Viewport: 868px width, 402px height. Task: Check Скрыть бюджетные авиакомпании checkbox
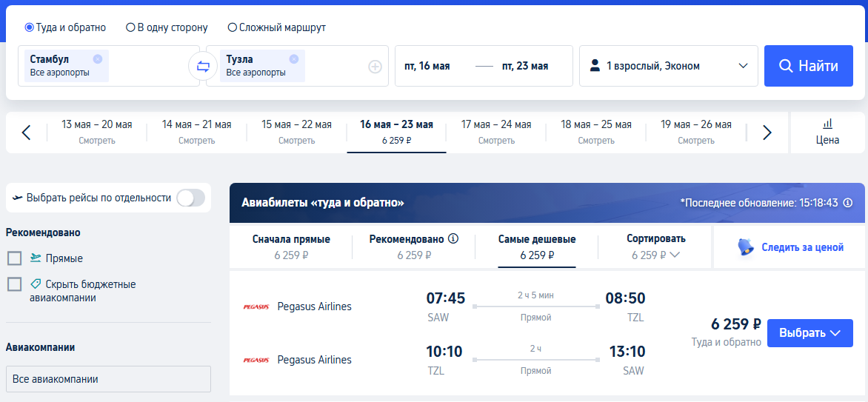coord(14,284)
